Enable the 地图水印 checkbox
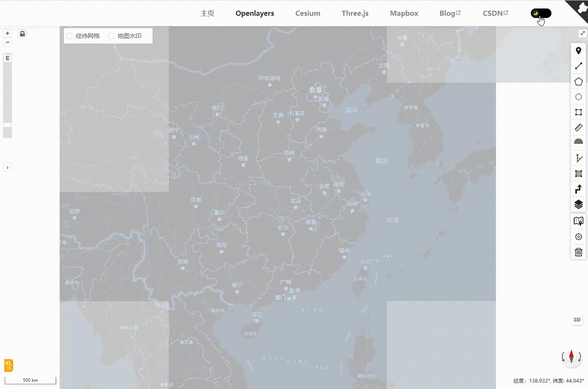 click(111, 36)
